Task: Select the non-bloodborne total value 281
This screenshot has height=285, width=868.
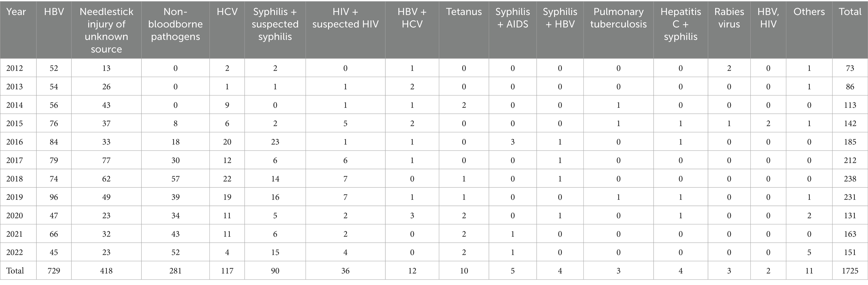Action: (x=175, y=271)
